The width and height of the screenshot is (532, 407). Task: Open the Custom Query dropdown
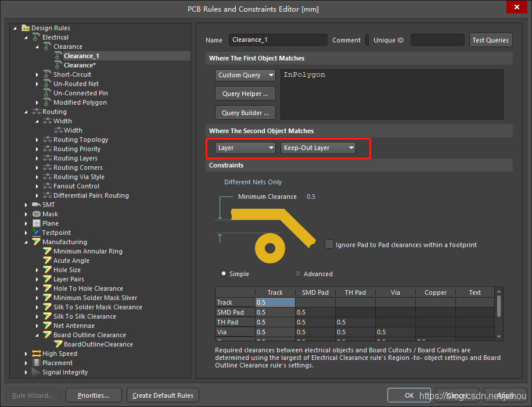245,75
